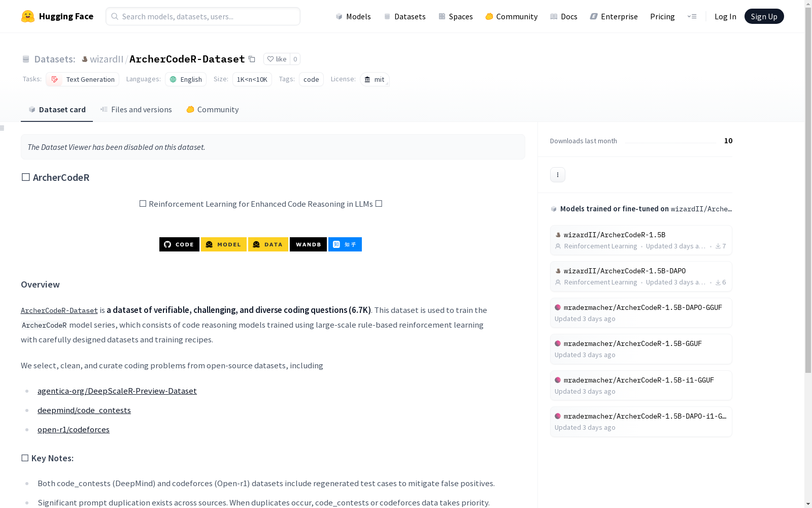
Task: Copy dataset name with the copy icon
Action: click(252, 59)
